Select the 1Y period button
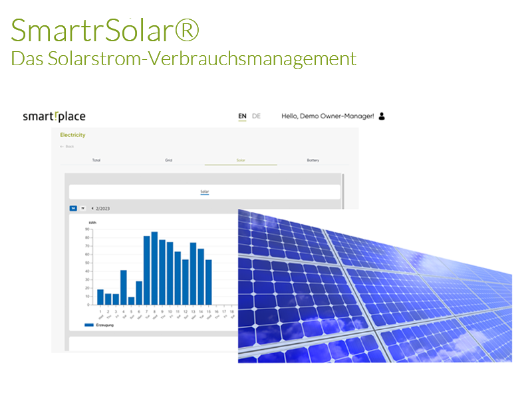The image size is (532, 399). [x=82, y=208]
